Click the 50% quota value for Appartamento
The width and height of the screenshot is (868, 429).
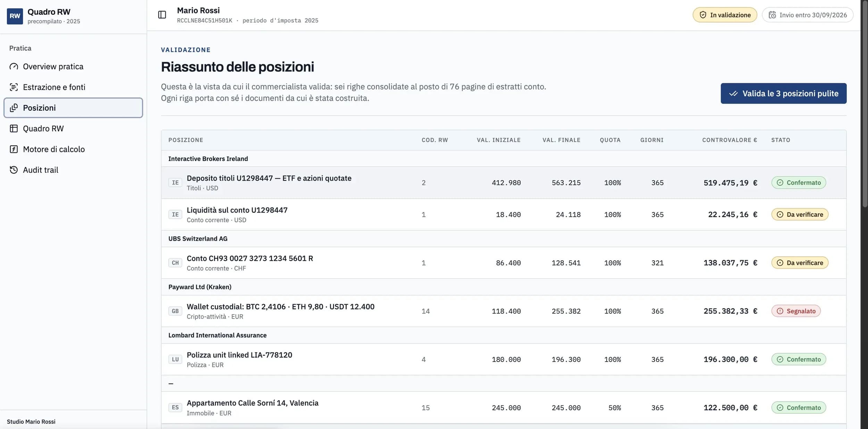click(615, 407)
